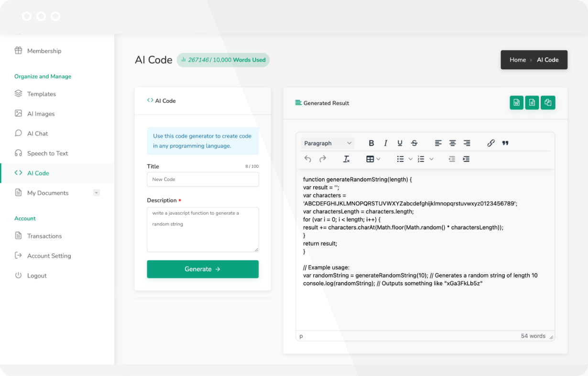
Task: Click the Title input field
Action: click(x=203, y=180)
